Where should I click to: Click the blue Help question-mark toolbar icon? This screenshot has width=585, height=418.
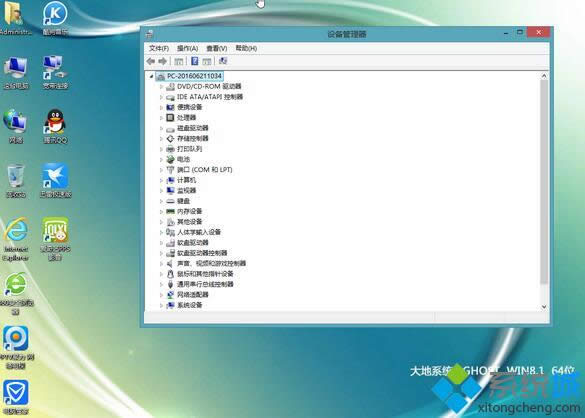pos(194,61)
